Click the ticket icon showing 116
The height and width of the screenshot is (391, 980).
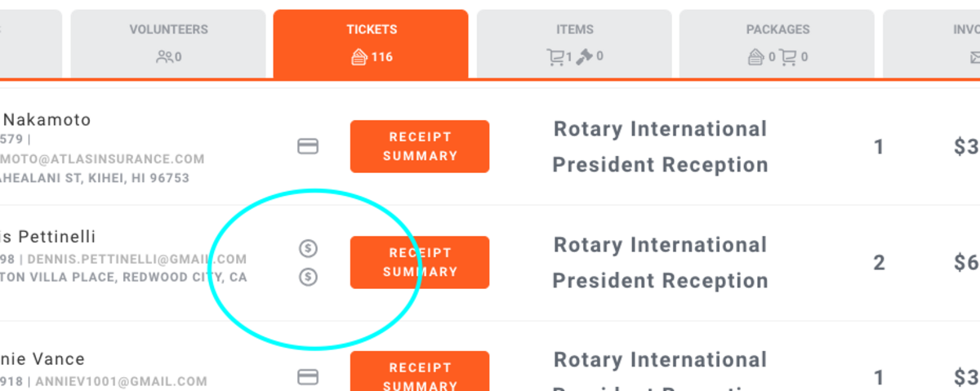pyautogui.click(x=358, y=57)
